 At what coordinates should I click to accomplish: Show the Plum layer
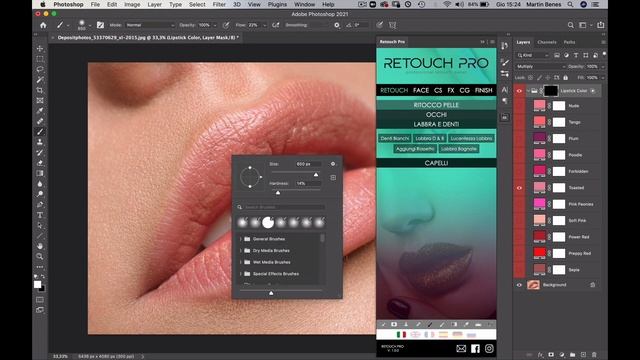pyautogui.click(x=519, y=138)
